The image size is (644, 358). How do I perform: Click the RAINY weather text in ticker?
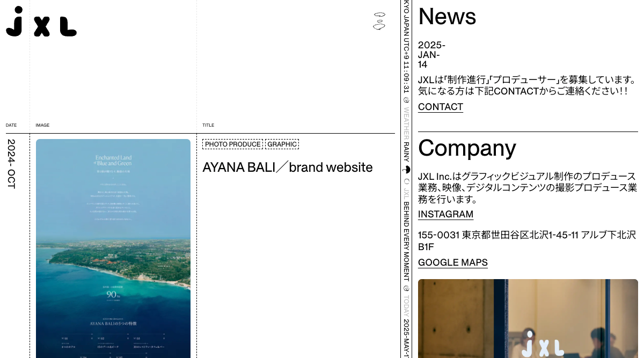[x=406, y=152]
